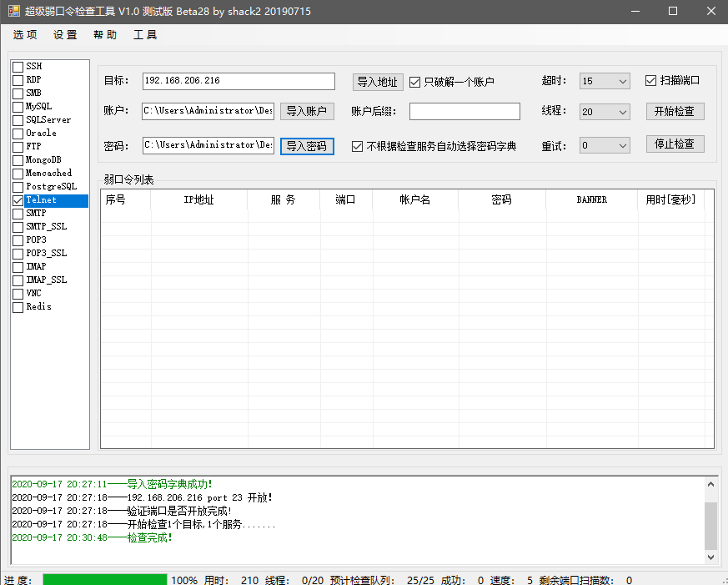Uncheck the 扫描端口 checkbox

[650, 81]
